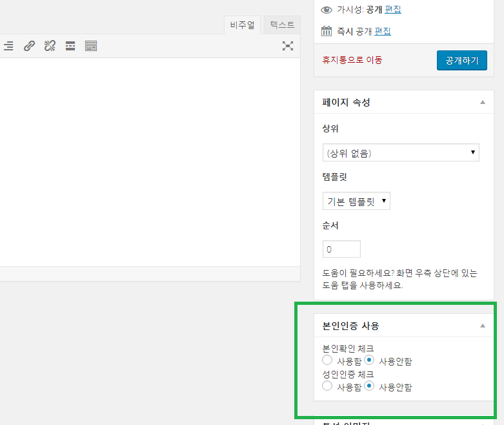The image size is (504, 425).
Task: Collapse the 본인인증 사용 panel
Action: [x=482, y=326]
